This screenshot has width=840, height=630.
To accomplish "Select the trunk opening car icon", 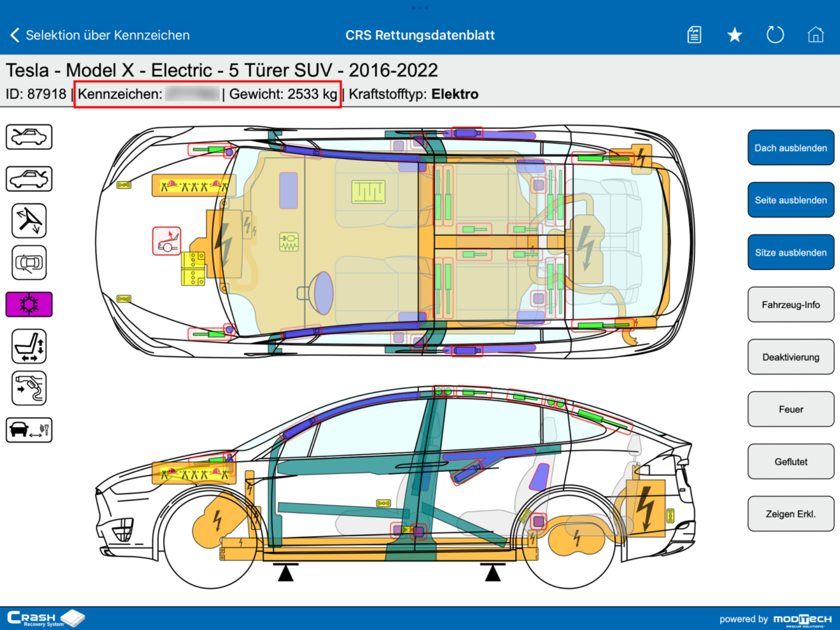I will click(x=29, y=178).
